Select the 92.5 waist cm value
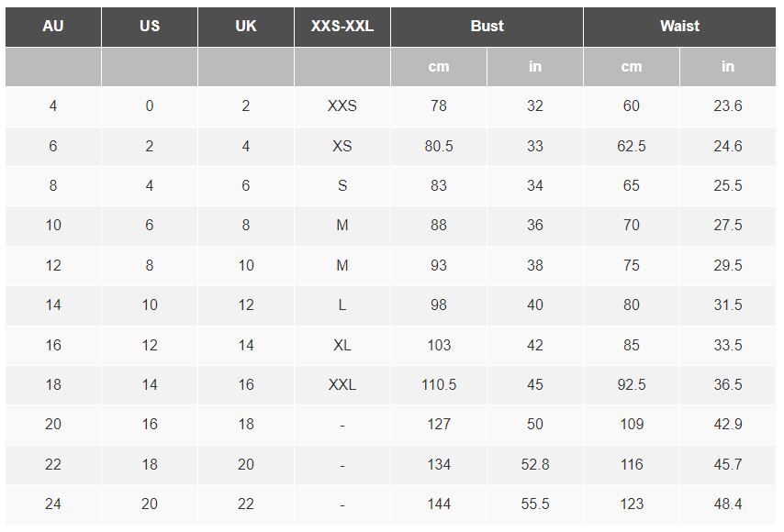Image resolution: width=784 pixels, height=532 pixels. coord(632,384)
